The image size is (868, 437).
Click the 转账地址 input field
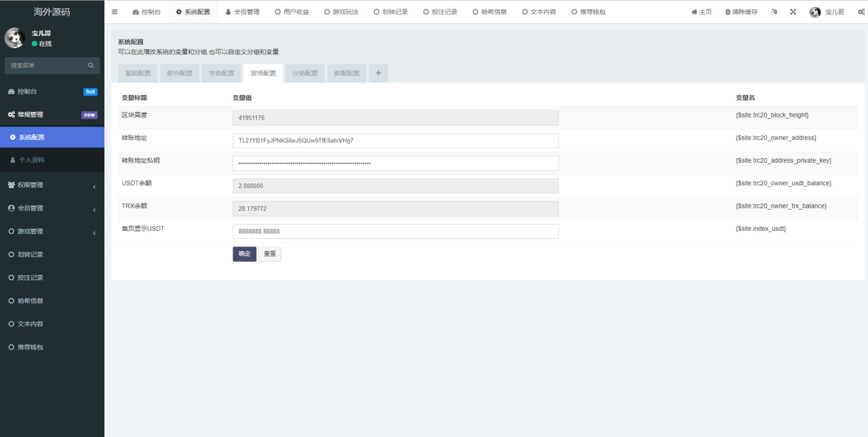[395, 140]
